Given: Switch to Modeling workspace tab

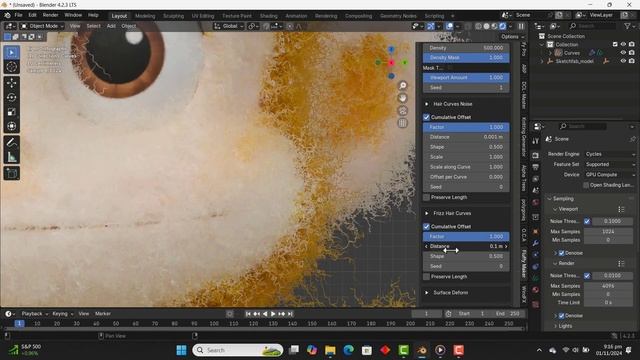Looking at the screenshot, I should [x=145, y=16].
